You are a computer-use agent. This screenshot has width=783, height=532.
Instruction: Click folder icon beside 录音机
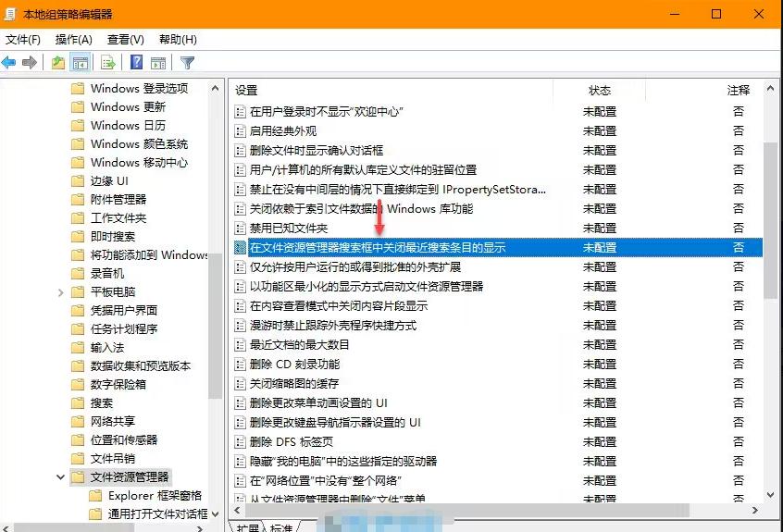[78, 274]
